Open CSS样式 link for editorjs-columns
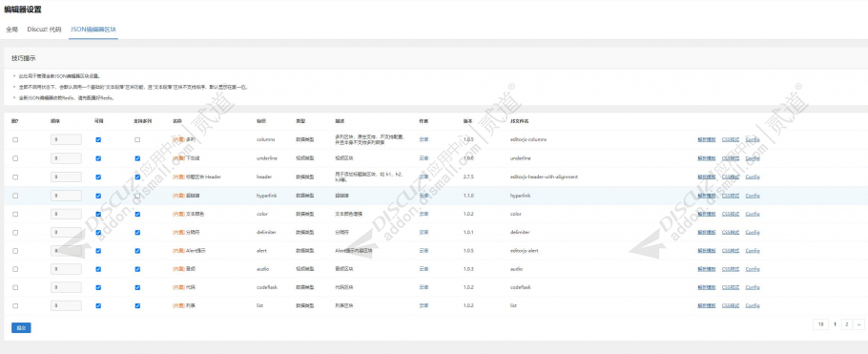The height and width of the screenshot is (354, 868). (x=730, y=139)
